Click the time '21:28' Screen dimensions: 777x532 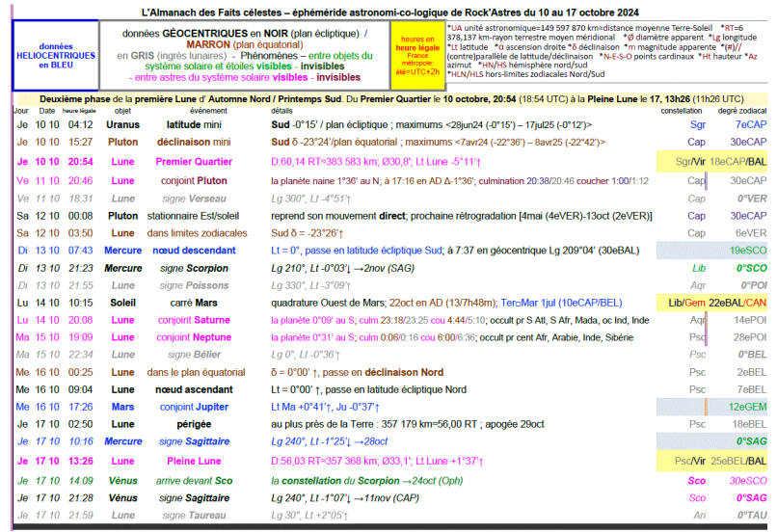point(81,498)
